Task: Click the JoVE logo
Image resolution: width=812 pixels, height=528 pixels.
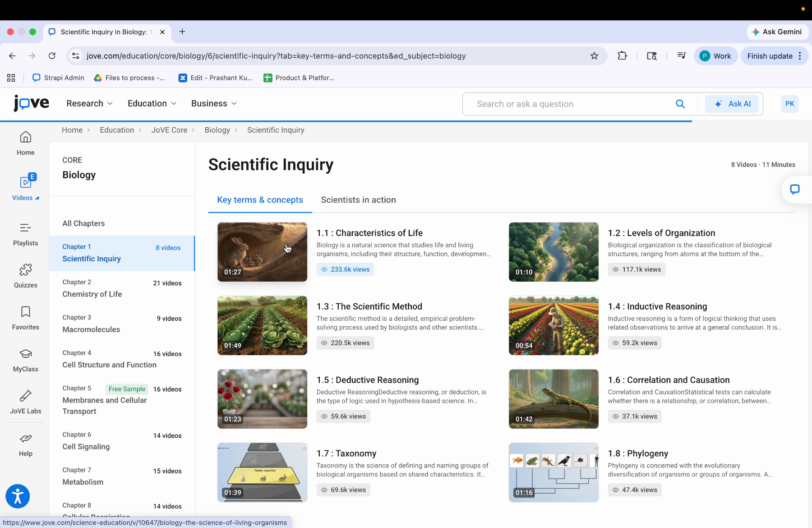Action: coord(31,103)
